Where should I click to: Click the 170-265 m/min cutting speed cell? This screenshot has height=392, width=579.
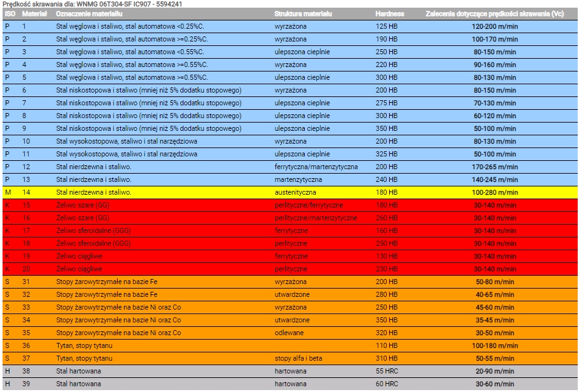(x=495, y=167)
